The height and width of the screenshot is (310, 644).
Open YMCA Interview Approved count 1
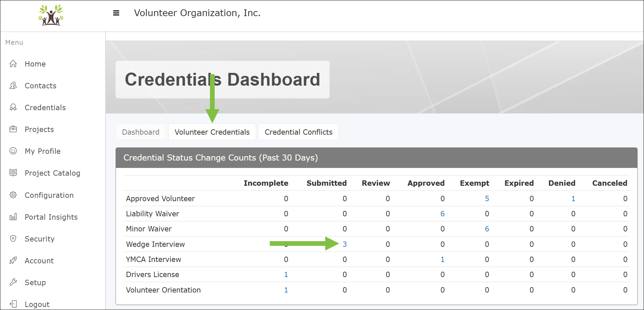click(442, 259)
